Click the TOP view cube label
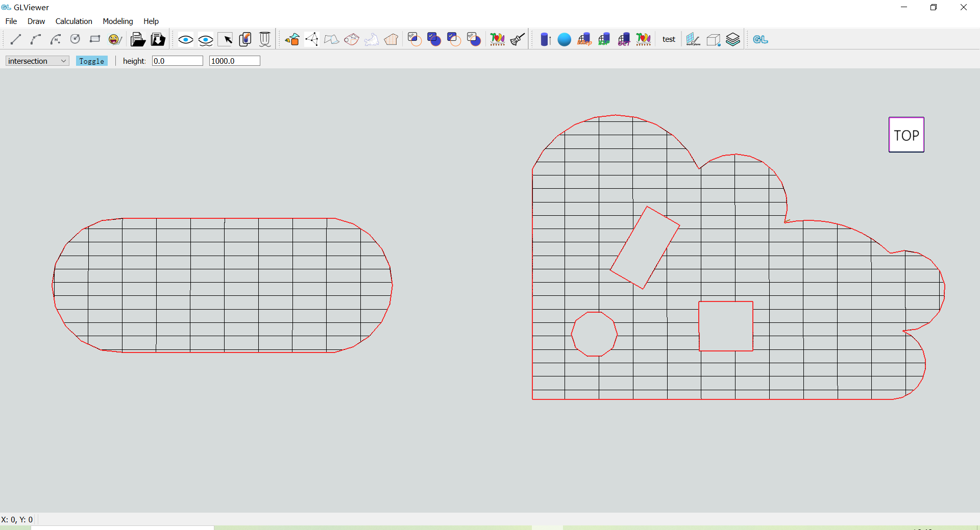This screenshot has width=980, height=530. (x=906, y=135)
